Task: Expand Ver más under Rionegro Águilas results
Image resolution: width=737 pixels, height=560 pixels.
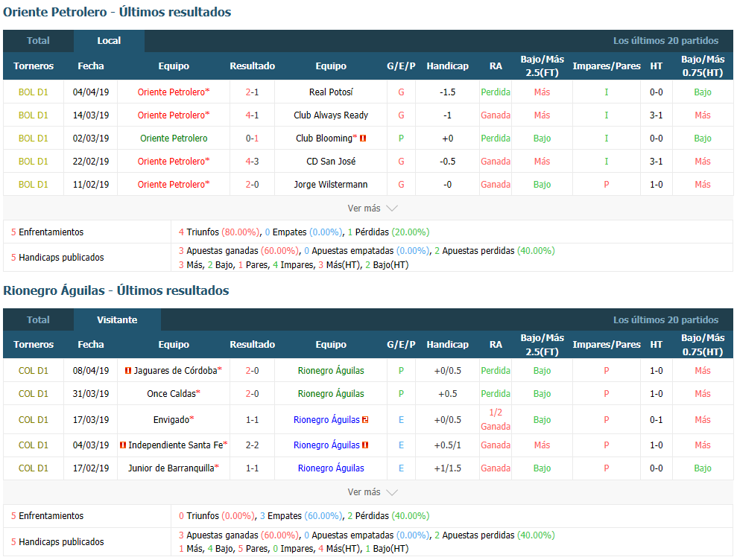Action: [x=373, y=492]
